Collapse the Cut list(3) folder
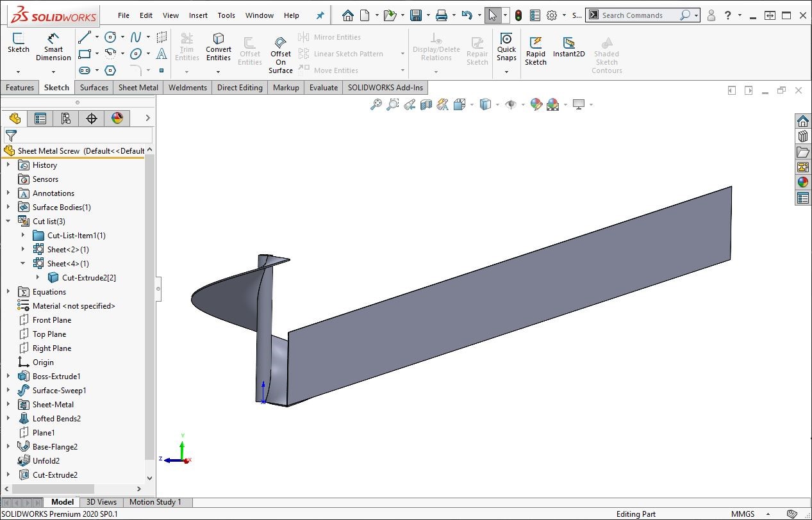 pyautogui.click(x=8, y=222)
